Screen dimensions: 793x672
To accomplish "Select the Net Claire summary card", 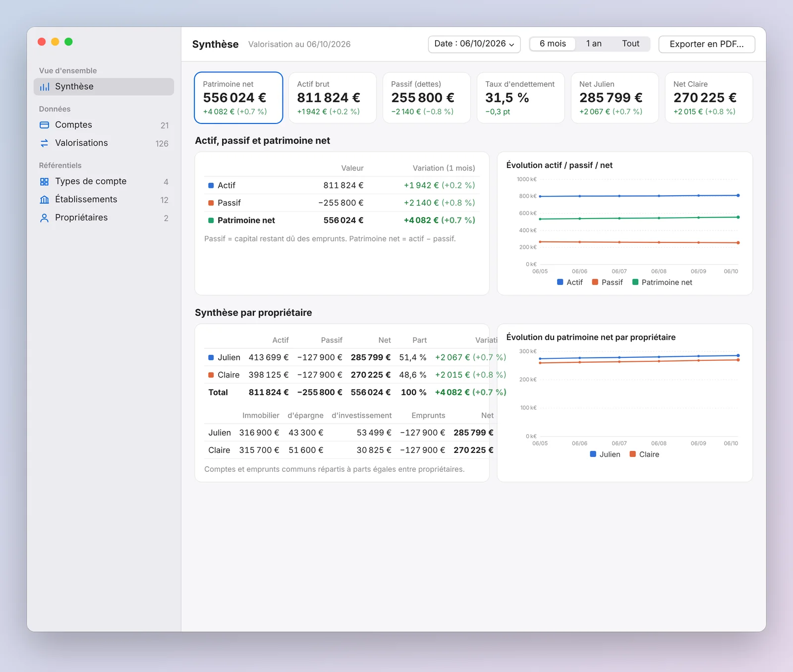I will pyautogui.click(x=709, y=98).
